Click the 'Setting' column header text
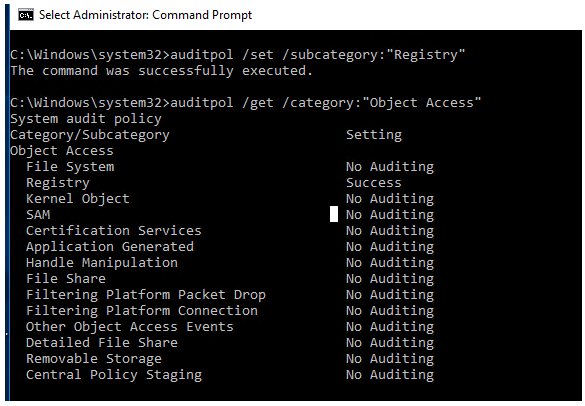585x406 pixels. click(374, 135)
